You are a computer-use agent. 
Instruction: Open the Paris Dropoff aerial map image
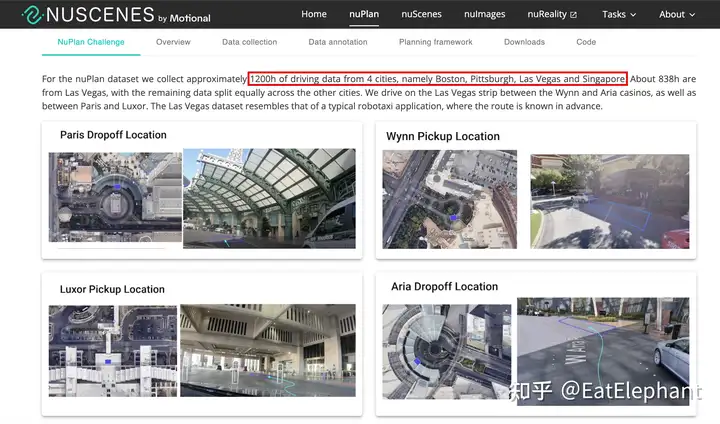(115, 197)
